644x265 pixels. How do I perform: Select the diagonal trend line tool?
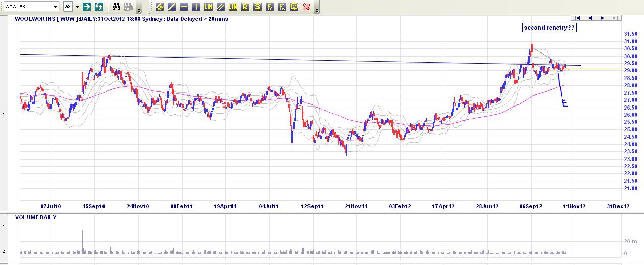pyautogui.click(x=172, y=7)
